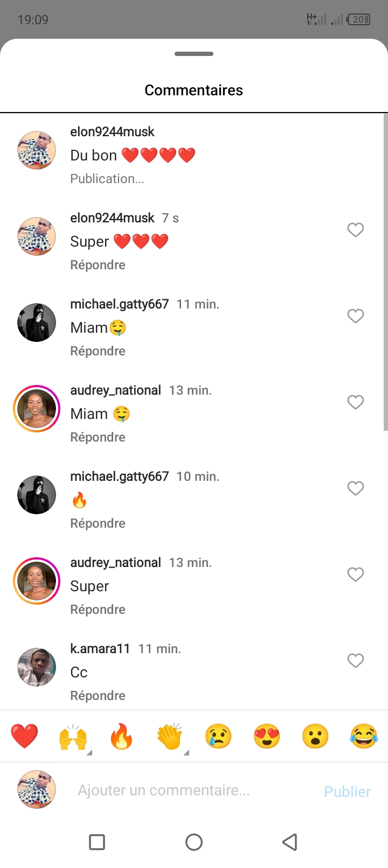
Task: Choose the heart-eyes emoji reaction
Action: pos(267,736)
